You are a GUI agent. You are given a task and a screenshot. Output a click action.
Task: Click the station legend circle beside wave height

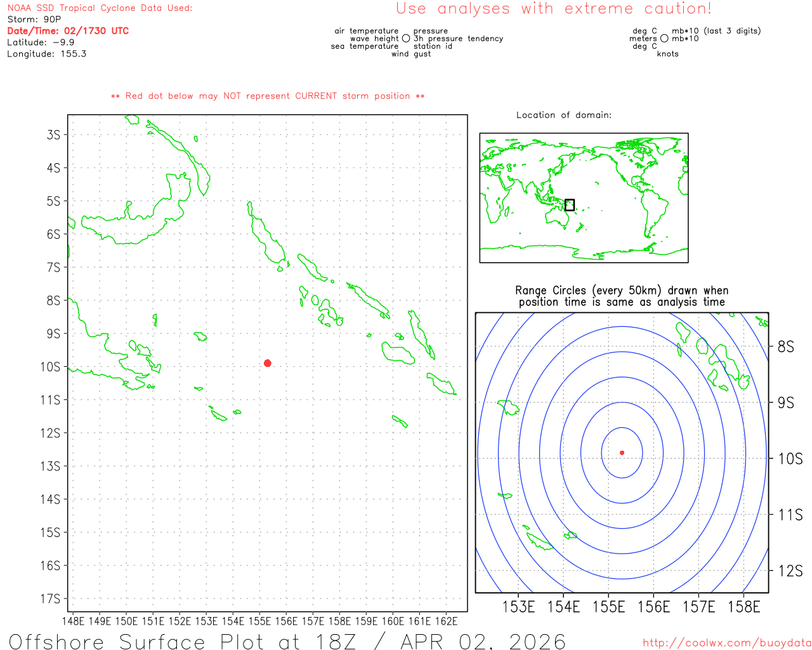point(406,39)
